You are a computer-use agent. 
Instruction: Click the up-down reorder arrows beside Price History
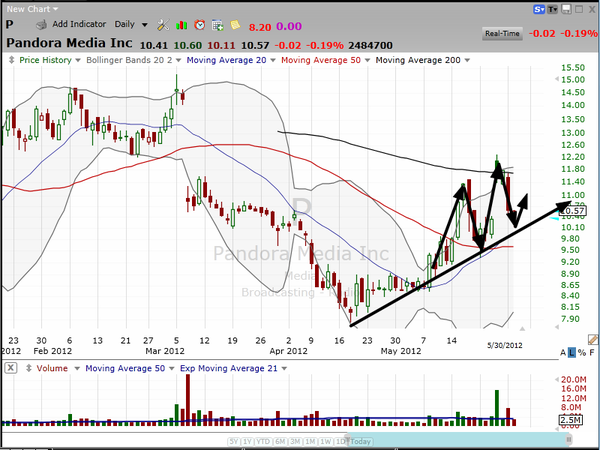coord(11,60)
